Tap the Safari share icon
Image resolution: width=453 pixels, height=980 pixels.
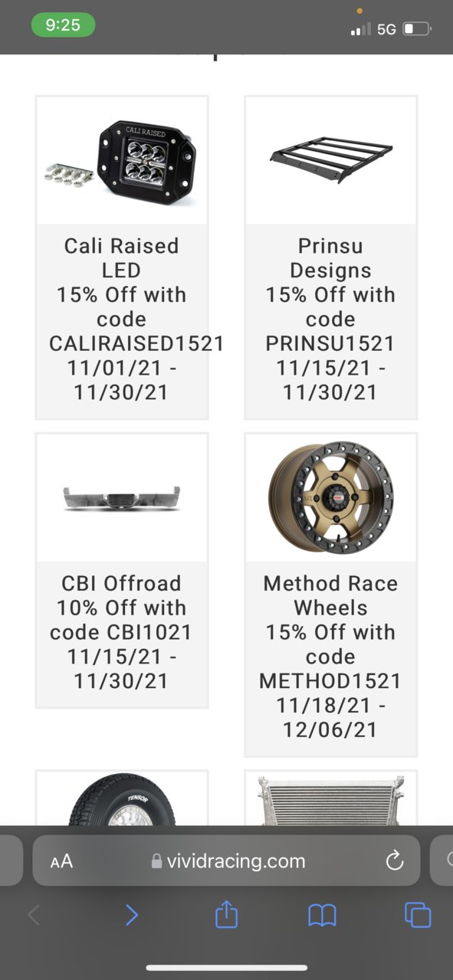[226, 914]
